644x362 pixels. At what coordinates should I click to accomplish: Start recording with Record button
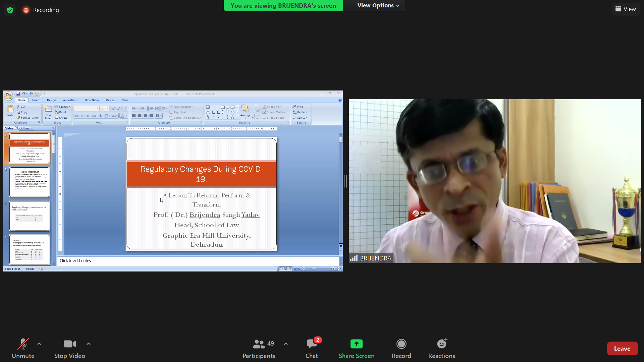[401, 348]
